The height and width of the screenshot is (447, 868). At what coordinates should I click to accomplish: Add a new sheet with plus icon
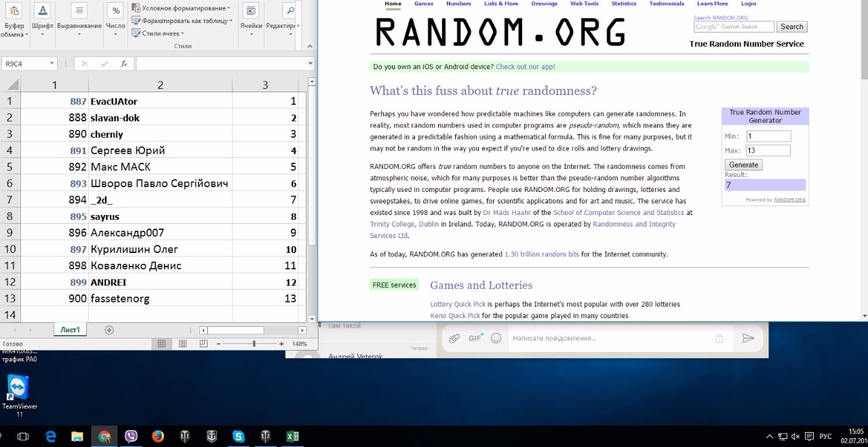[109, 330]
